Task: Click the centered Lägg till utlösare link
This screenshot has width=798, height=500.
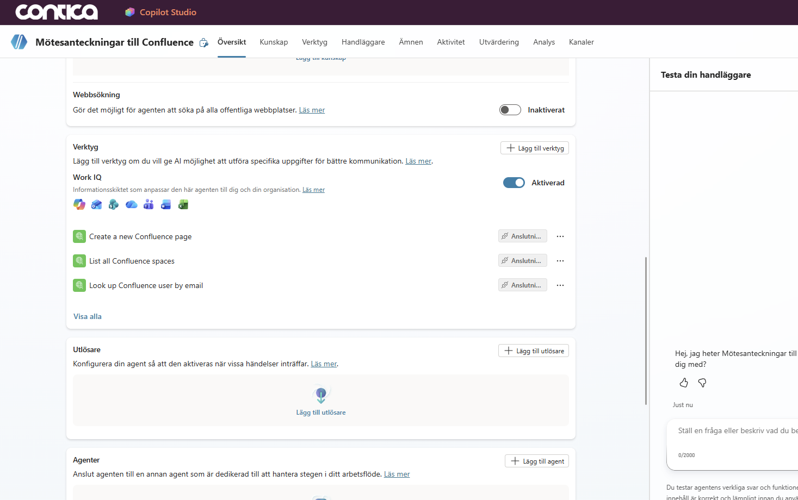Action: point(321,412)
